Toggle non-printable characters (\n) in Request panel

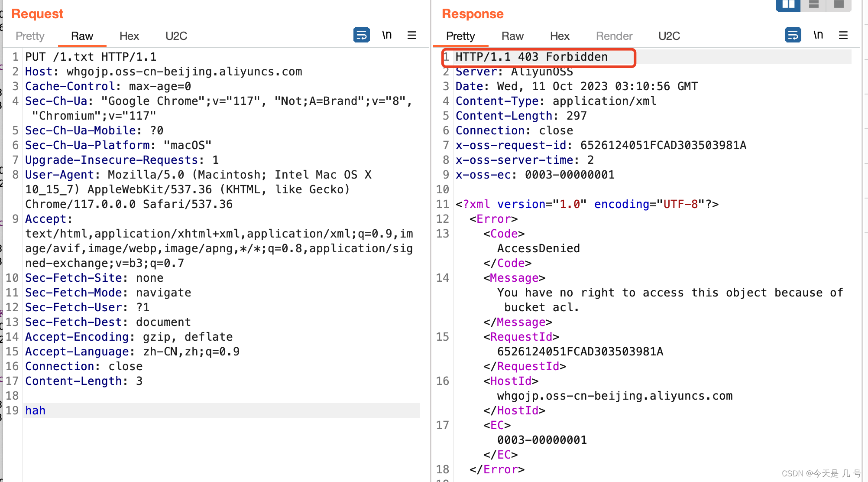point(387,35)
